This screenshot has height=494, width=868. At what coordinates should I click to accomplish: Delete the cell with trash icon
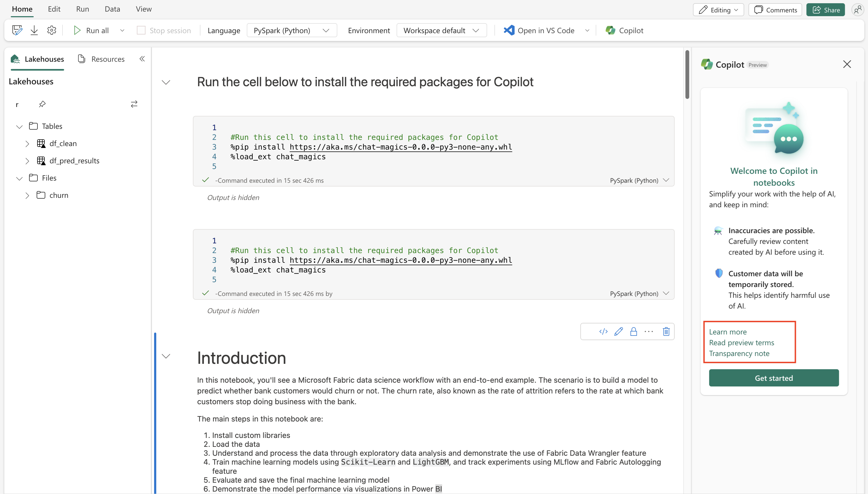click(x=666, y=331)
